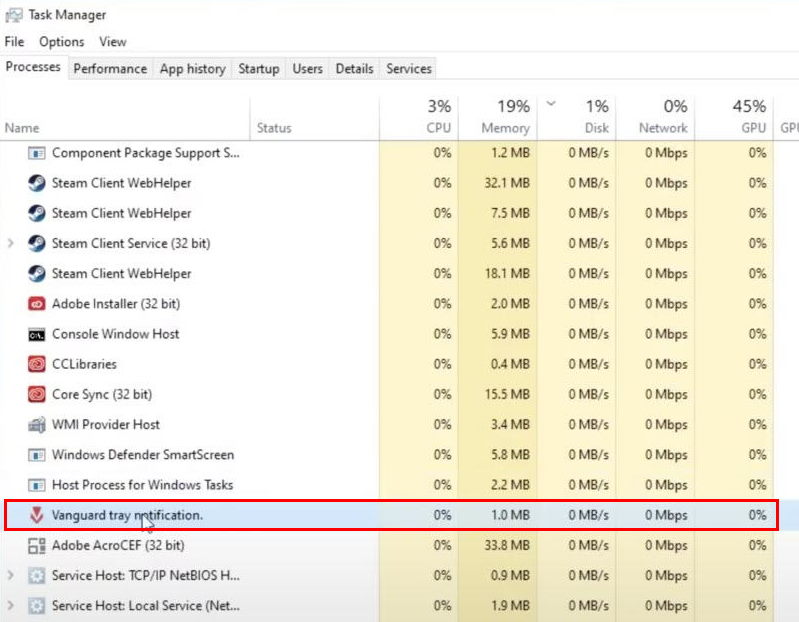Click the red Vanguard tray notification icon
799x622 pixels.
coord(36,515)
